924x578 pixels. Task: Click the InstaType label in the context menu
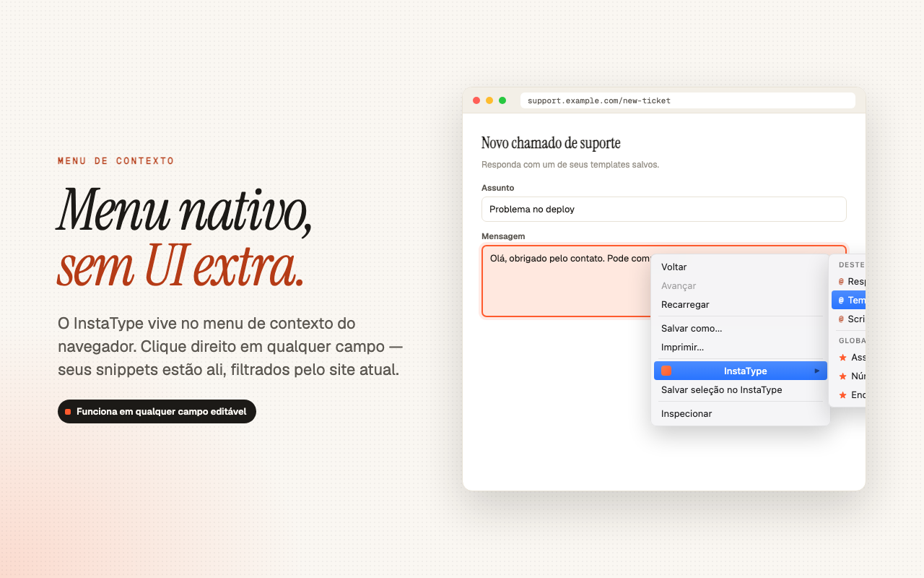click(745, 371)
